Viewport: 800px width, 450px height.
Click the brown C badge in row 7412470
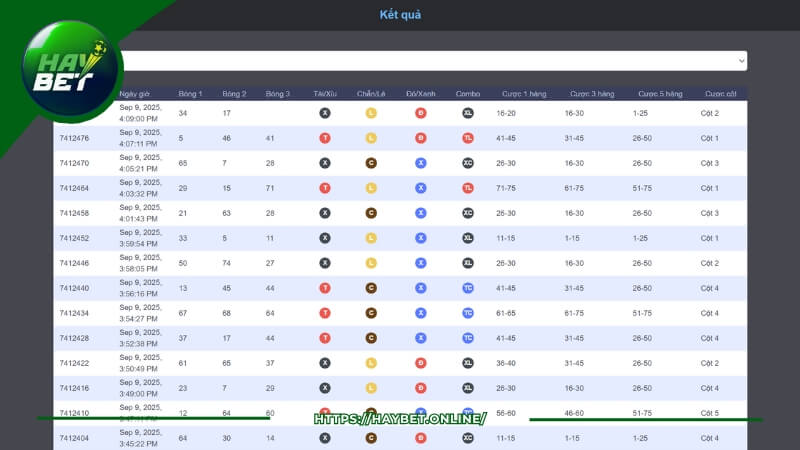click(x=371, y=163)
